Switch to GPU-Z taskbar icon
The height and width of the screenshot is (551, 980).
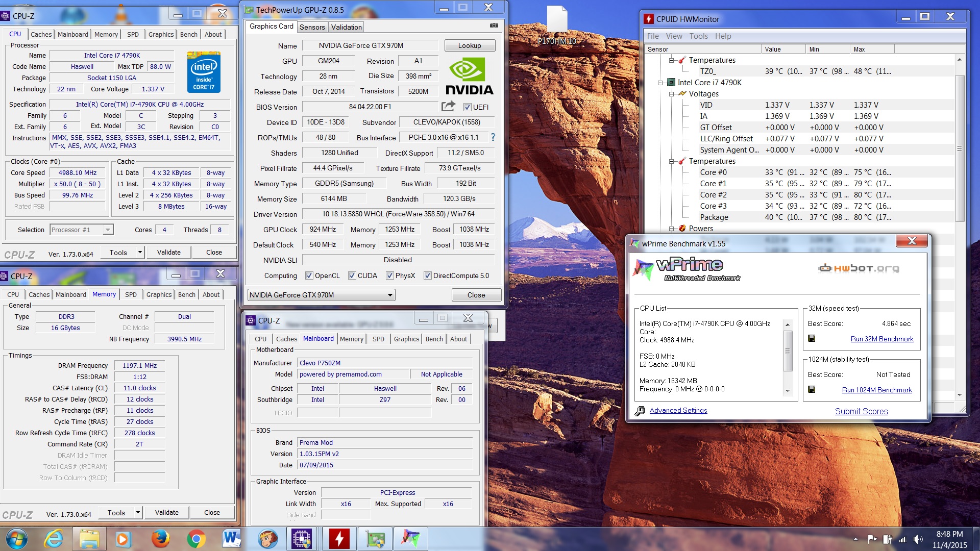click(x=375, y=539)
